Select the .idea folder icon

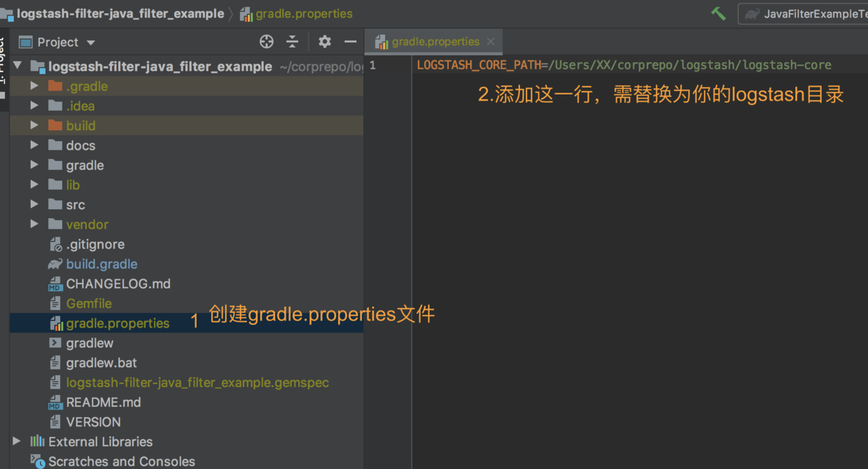[55, 106]
